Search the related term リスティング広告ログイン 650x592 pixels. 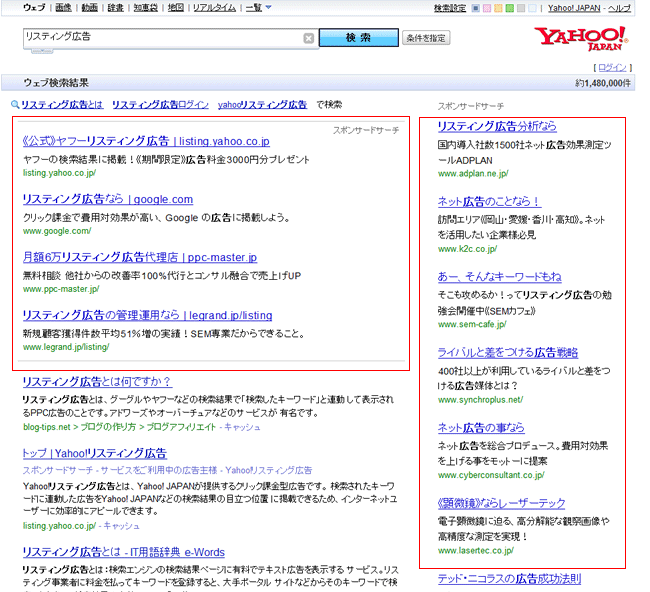[x=160, y=105]
